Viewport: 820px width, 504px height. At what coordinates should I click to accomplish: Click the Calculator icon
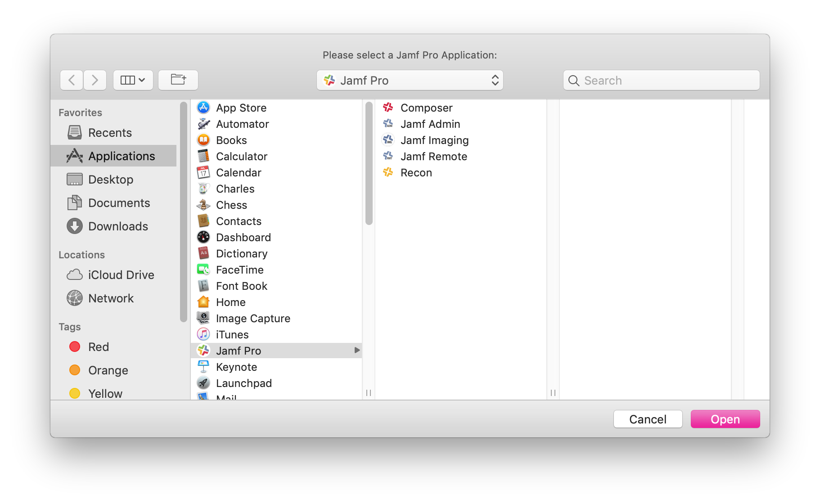(x=203, y=156)
